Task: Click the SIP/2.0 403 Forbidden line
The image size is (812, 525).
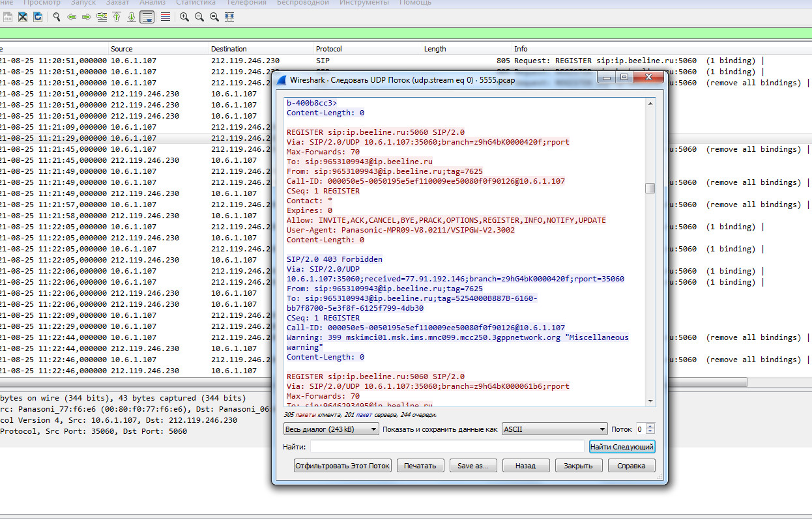Action: coord(335,259)
